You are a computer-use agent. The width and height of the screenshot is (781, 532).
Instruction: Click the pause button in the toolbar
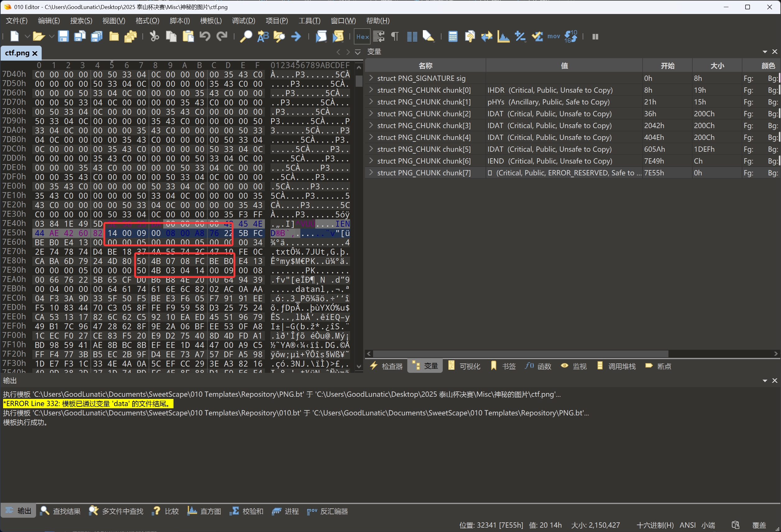point(595,36)
